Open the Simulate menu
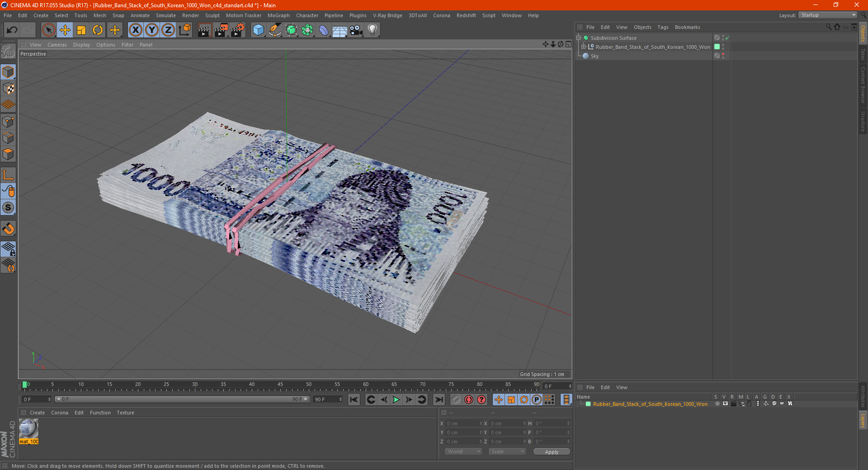The height and width of the screenshot is (470, 868). coord(166,15)
